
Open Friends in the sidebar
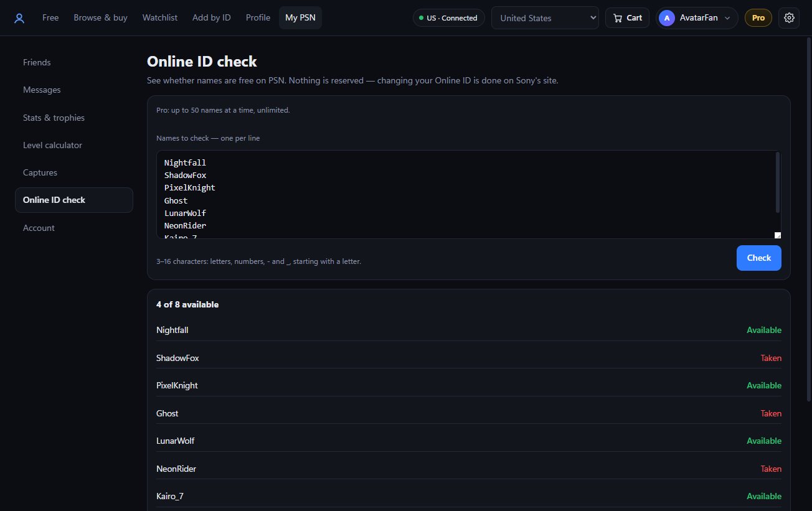pos(74,62)
